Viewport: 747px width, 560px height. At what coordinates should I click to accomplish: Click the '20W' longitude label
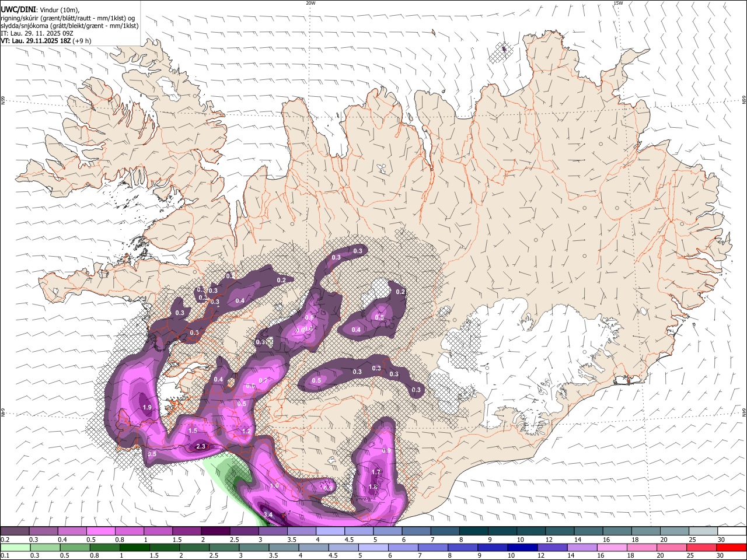pos(310,3)
